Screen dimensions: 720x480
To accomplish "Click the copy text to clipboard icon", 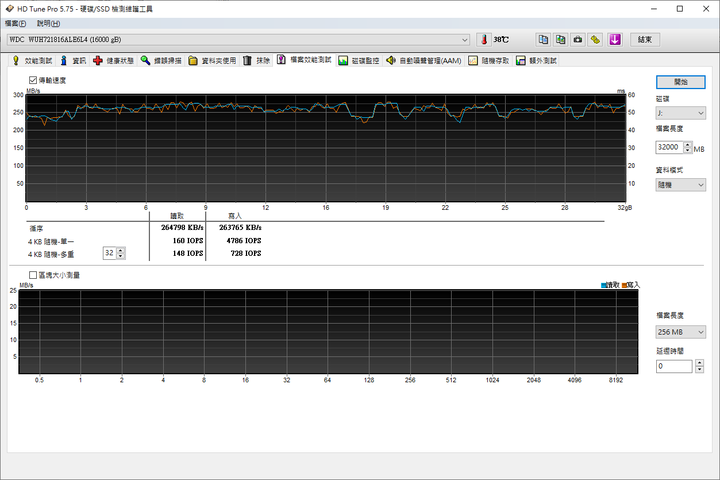I will [x=543, y=40].
